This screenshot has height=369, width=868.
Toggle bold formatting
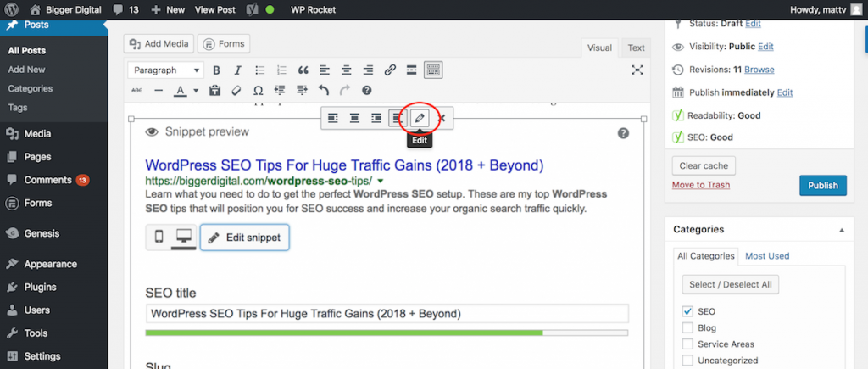pyautogui.click(x=216, y=70)
